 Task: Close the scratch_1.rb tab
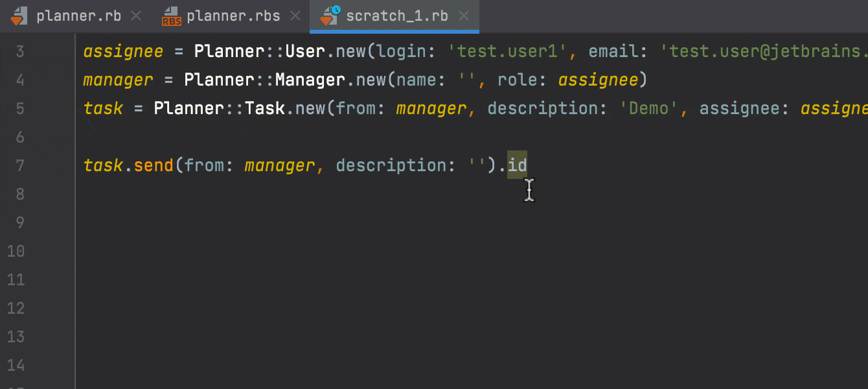pyautogui.click(x=464, y=16)
